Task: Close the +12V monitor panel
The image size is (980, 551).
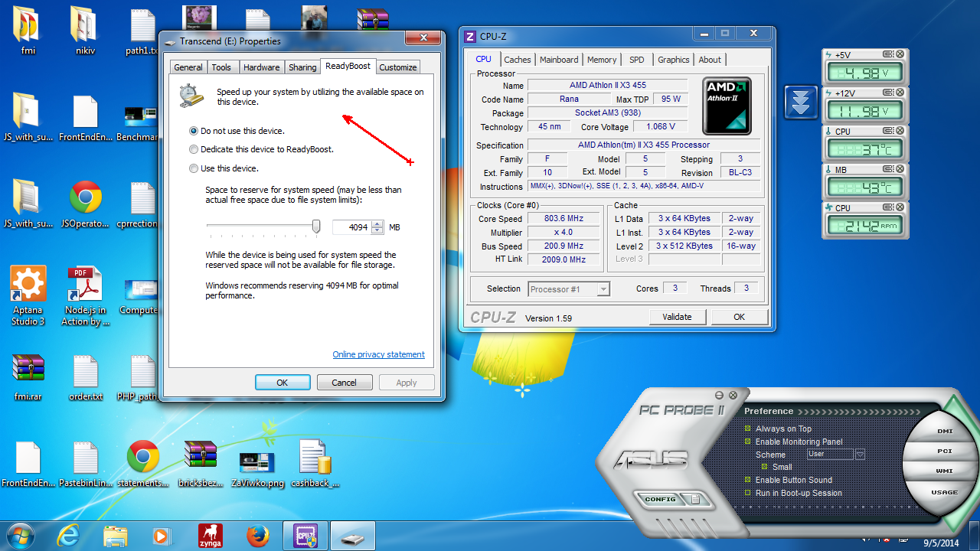Action: point(900,93)
